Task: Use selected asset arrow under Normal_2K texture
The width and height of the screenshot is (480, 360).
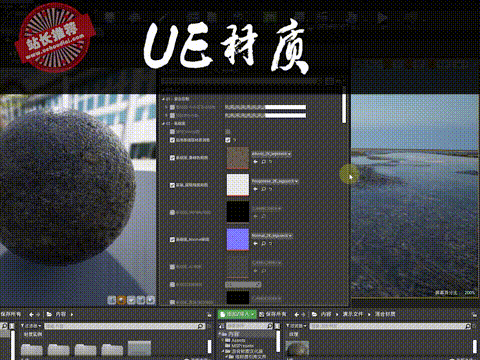Action: coord(256,244)
